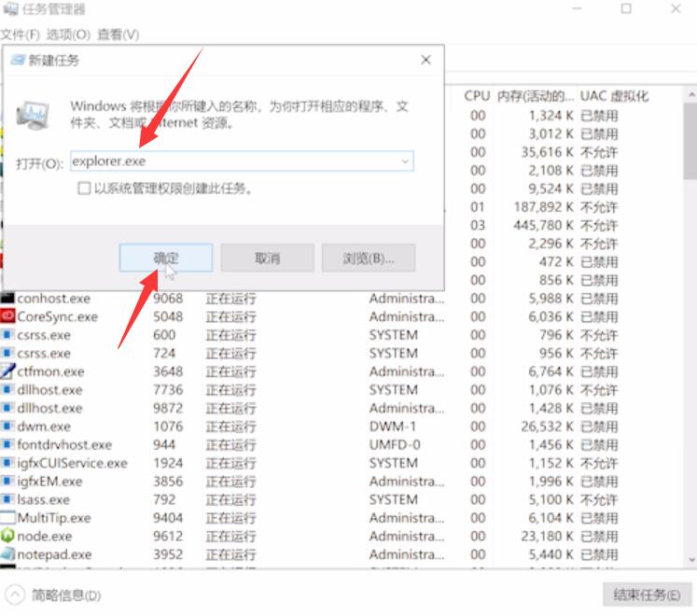Click memory value 445,780 K

pos(543,225)
